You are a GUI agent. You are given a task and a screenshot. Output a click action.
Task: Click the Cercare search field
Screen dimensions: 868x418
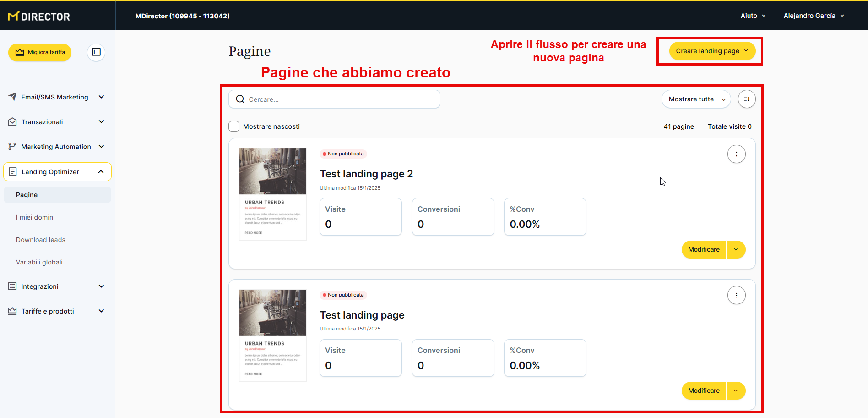[x=339, y=99]
